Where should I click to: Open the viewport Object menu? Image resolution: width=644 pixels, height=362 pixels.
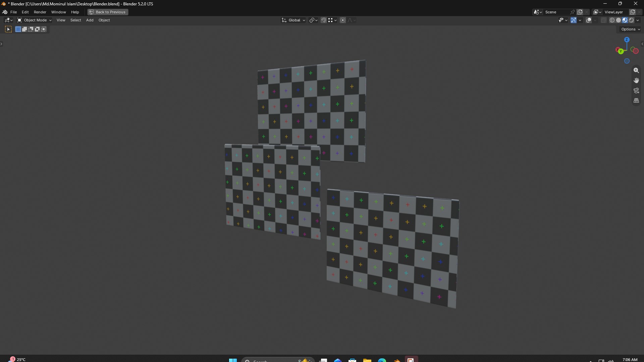click(104, 20)
